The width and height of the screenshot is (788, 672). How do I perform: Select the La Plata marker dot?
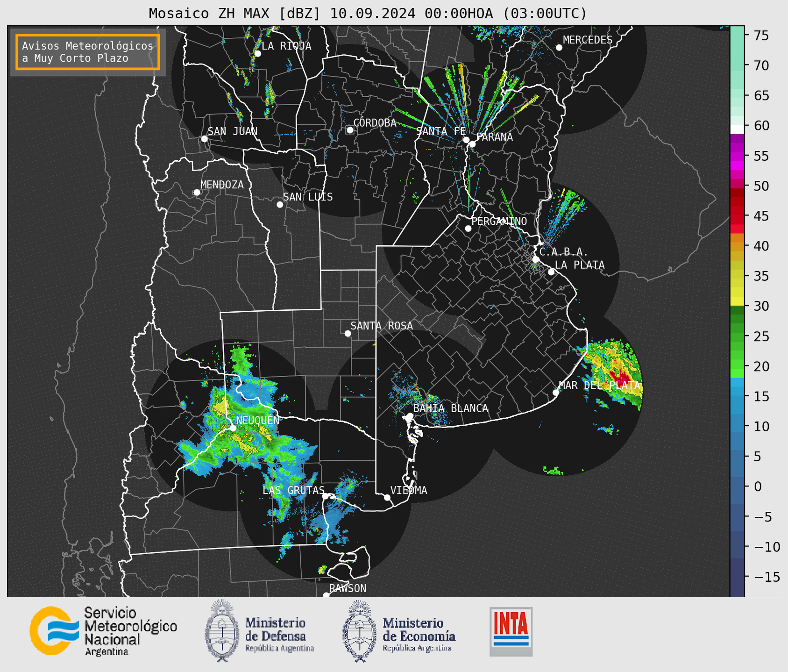(551, 272)
